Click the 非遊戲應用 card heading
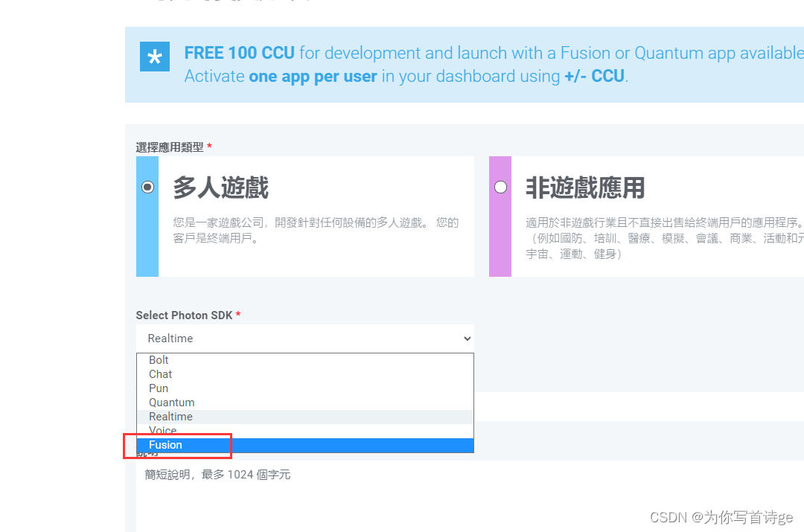Image resolution: width=804 pixels, height=532 pixels. tap(585, 187)
